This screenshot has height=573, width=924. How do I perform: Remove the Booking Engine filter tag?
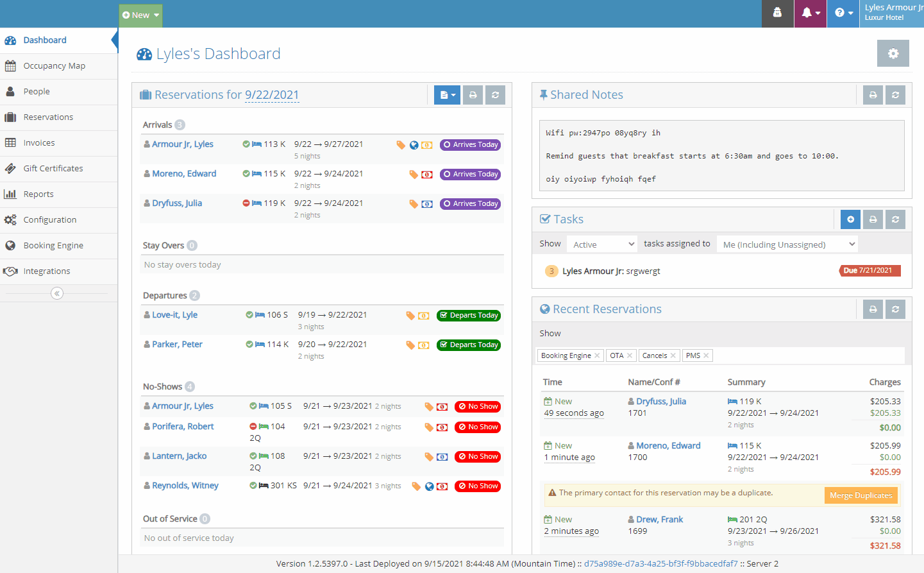tap(597, 355)
